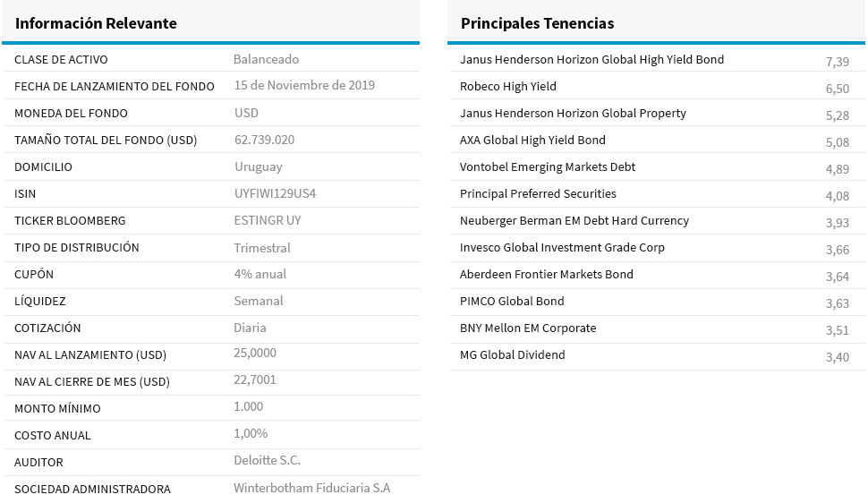Screen dimensions: 868x503
Task: Click the fund size value 62.739.020
Action: coord(264,140)
